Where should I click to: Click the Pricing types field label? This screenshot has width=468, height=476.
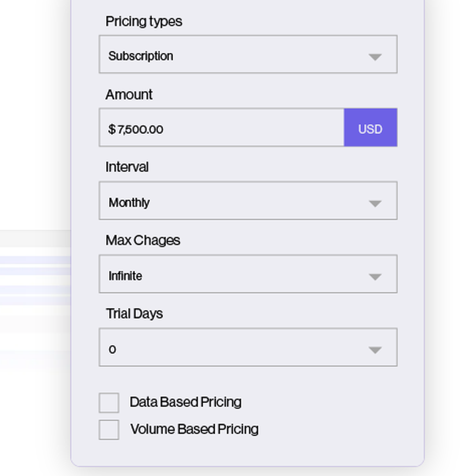click(144, 22)
